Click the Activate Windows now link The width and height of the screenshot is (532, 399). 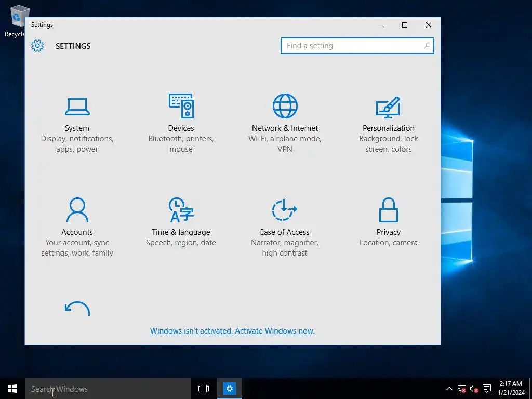tap(232, 331)
